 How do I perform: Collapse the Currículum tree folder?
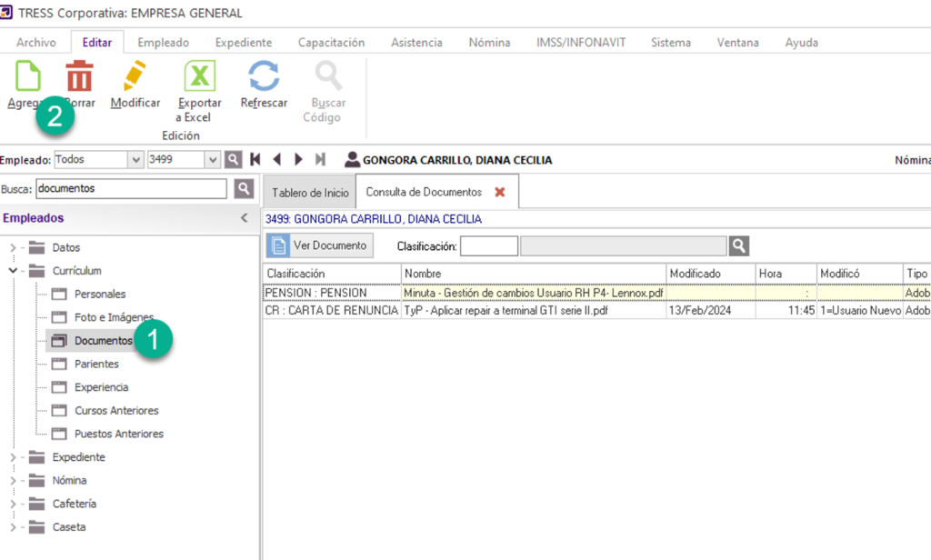point(13,271)
